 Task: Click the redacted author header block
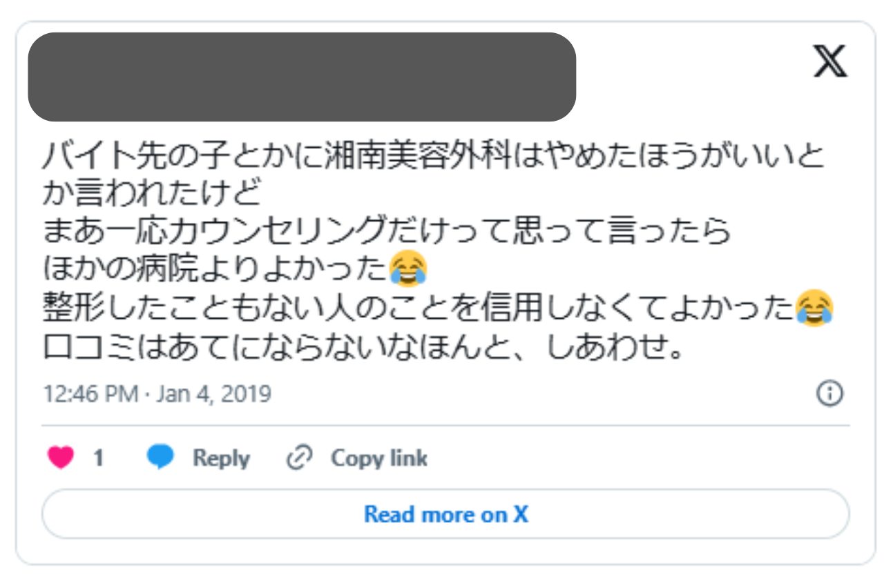(x=302, y=77)
